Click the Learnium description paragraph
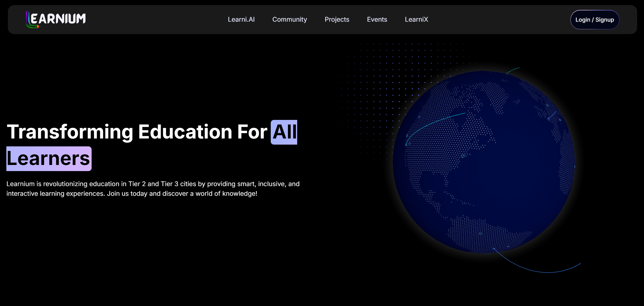 coord(153,189)
